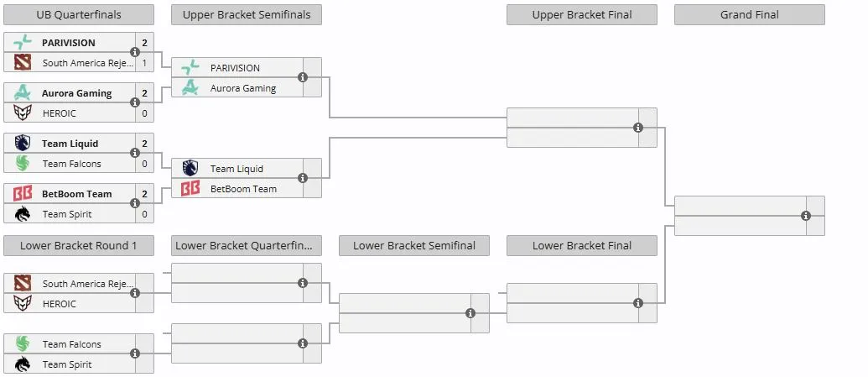Show info for Team Falcons vs Team Spirit lower bracket
The width and height of the screenshot is (868, 377).
(134, 353)
